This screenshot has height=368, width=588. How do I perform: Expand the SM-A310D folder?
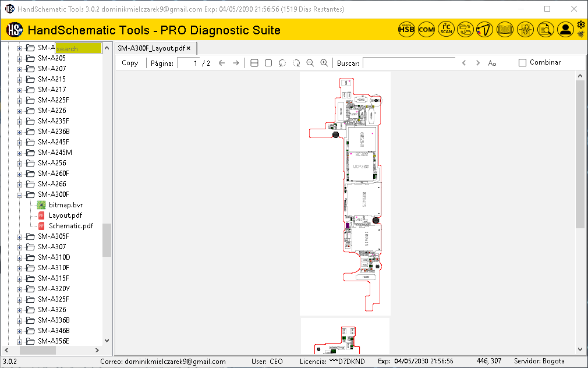tap(19, 258)
